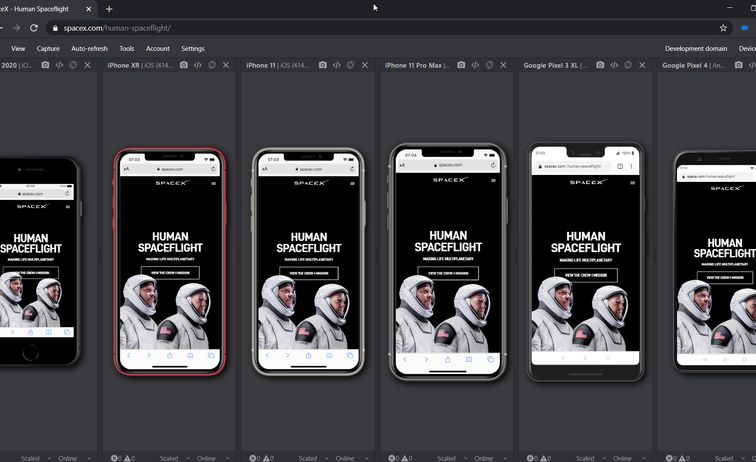
Task: Tap the hamburger menu in iPhone XR preview
Action: 213,183
